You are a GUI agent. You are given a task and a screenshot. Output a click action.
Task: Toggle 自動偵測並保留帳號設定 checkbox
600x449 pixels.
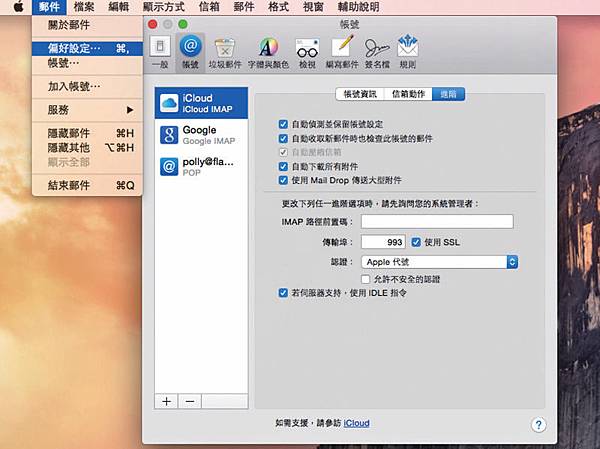tap(283, 124)
